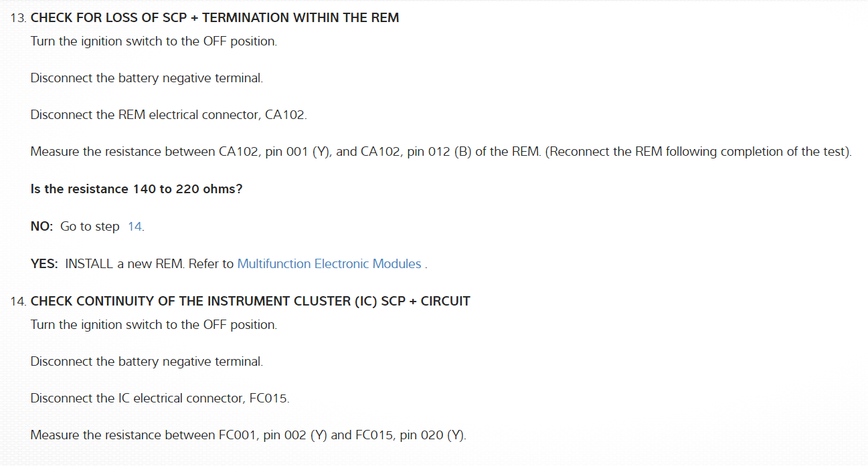The width and height of the screenshot is (868, 466).
Task: Click the 'Go to step' text
Action: pos(90,227)
